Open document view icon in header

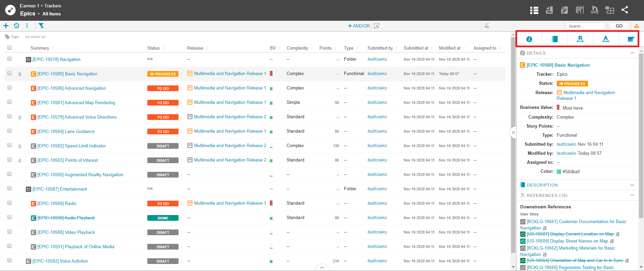[x=549, y=10]
